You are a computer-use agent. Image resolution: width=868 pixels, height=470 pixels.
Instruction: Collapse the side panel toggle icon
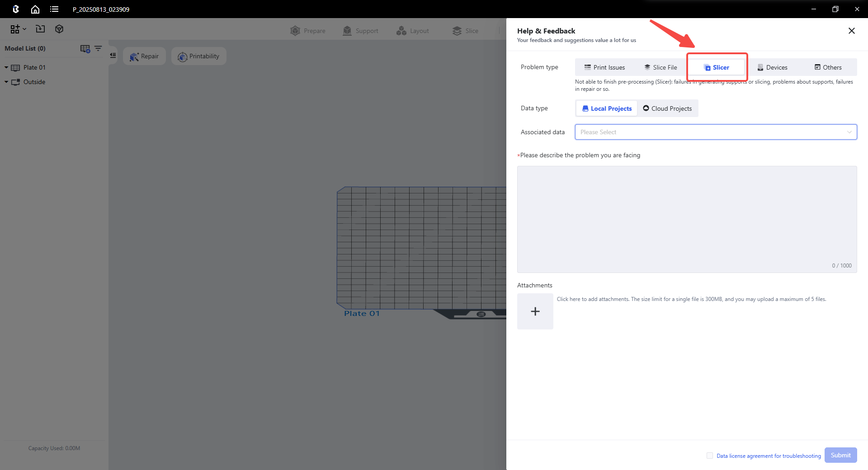click(113, 56)
